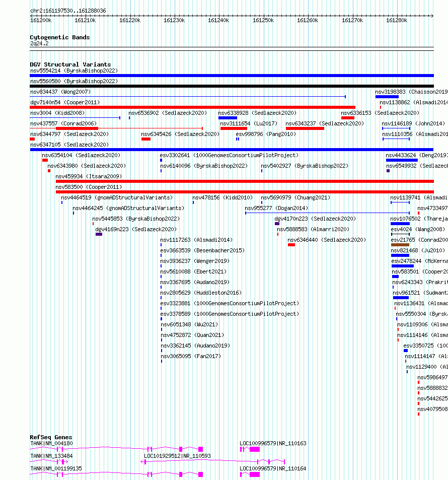This screenshot has height=480, width=448.
Task: Open TANK|NM_004180 gene label
Action: (51, 443)
